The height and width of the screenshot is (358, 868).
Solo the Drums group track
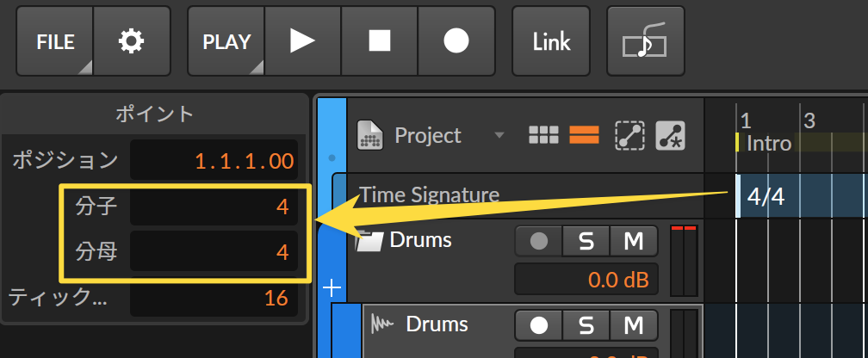point(586,241)
